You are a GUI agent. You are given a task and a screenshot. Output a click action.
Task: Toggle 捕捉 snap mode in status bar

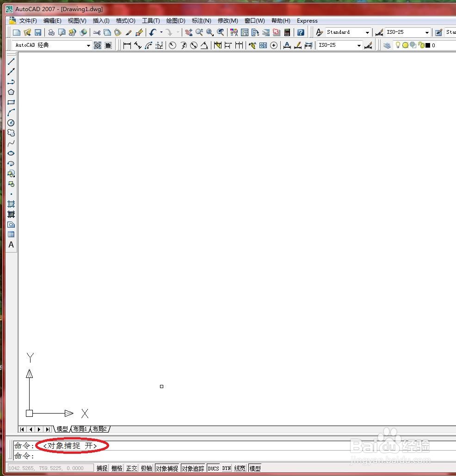[102, 468]
